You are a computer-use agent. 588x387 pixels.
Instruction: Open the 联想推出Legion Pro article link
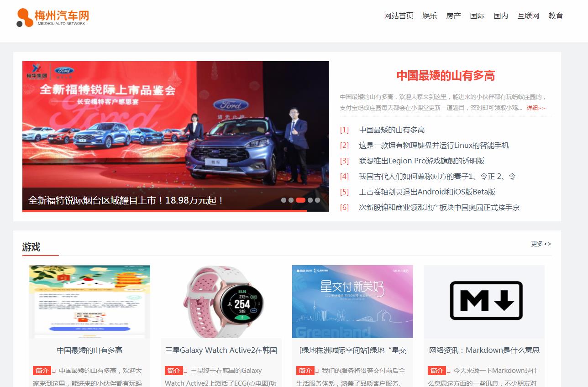point(421,161)
